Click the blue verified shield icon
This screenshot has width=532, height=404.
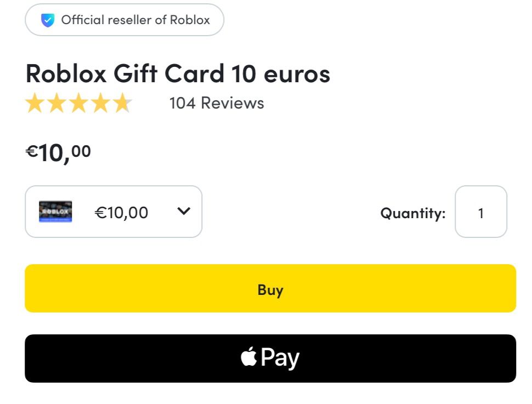(47, 20)
